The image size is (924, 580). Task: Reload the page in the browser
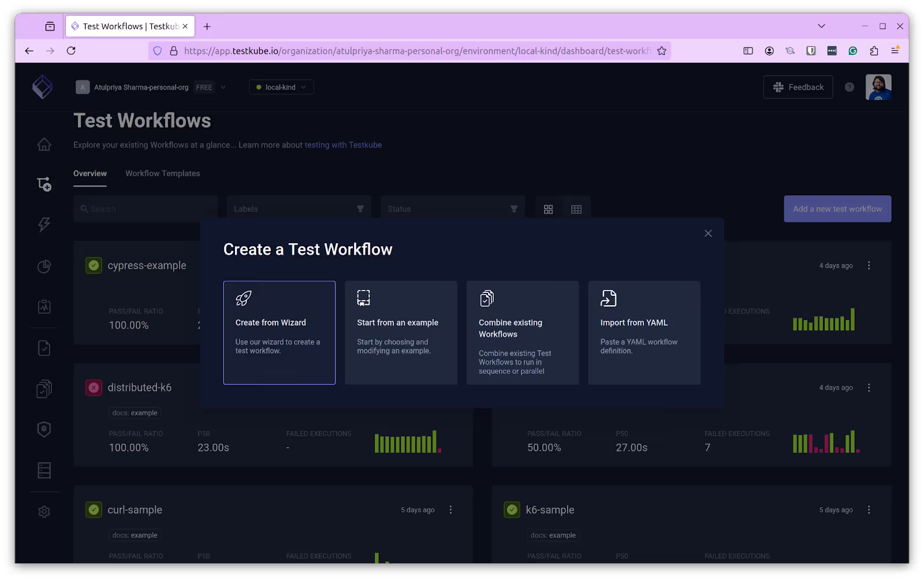(71, 51)
